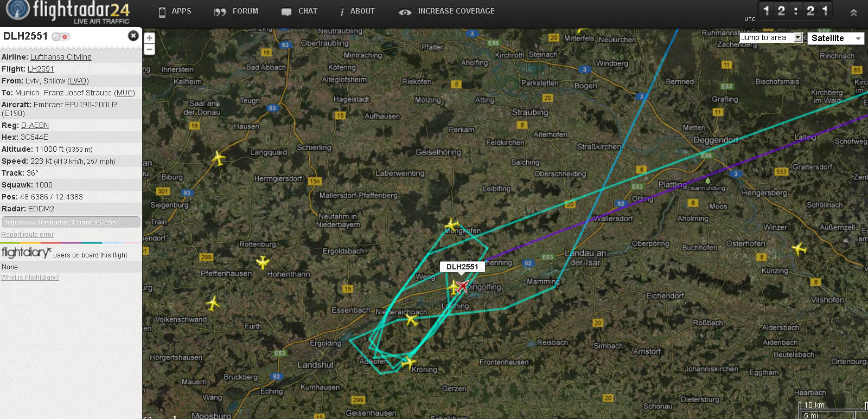
Task: Click the flight URL text field
Action: [71, 222]
